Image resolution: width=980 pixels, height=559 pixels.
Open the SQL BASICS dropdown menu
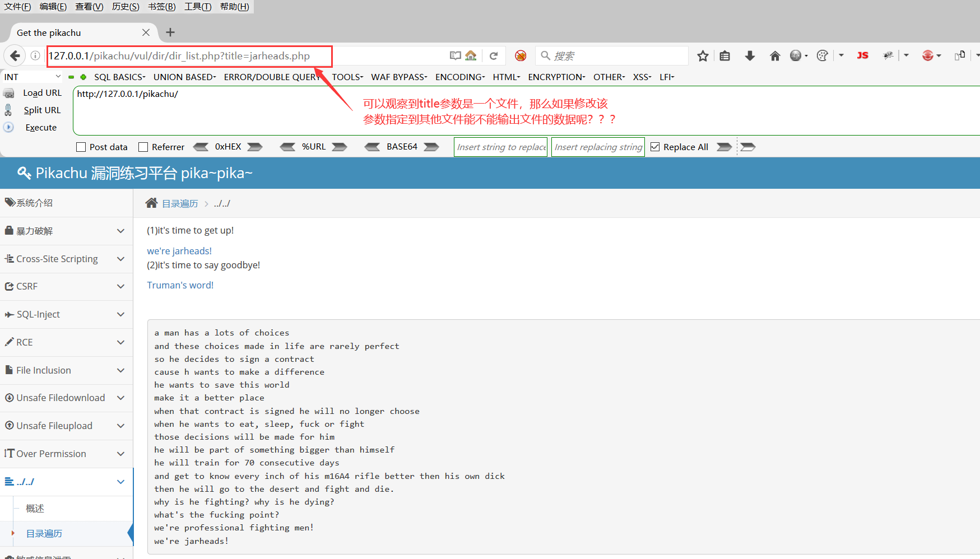(119, 77)
